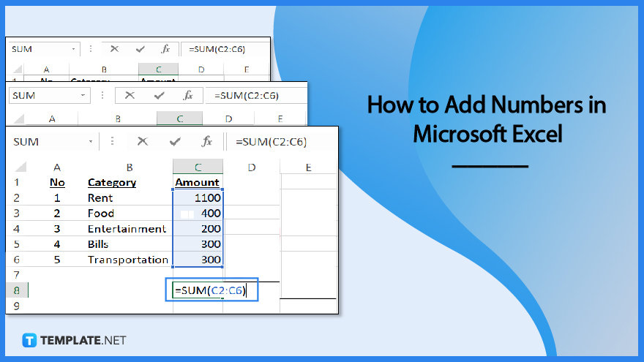
Task: Click the Select All corner triangle in middle window
Action: (x=19, y=118)
